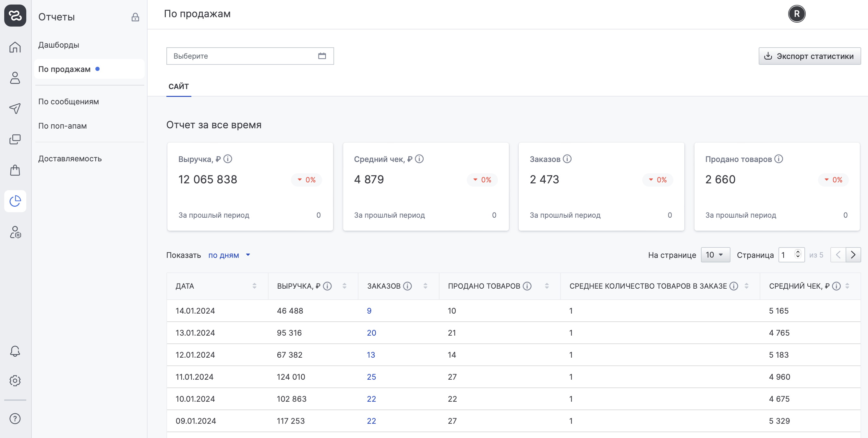
Task: Expand the по дням grouping dropdown
Action: (x=229, y=255)
